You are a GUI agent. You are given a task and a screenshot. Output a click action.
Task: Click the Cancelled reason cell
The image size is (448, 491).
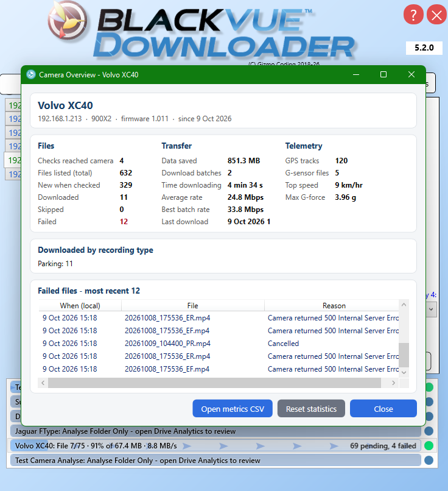283,344
